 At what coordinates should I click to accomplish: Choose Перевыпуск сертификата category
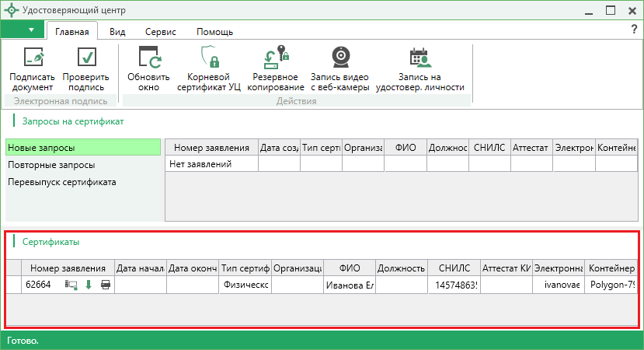[61, 182]
